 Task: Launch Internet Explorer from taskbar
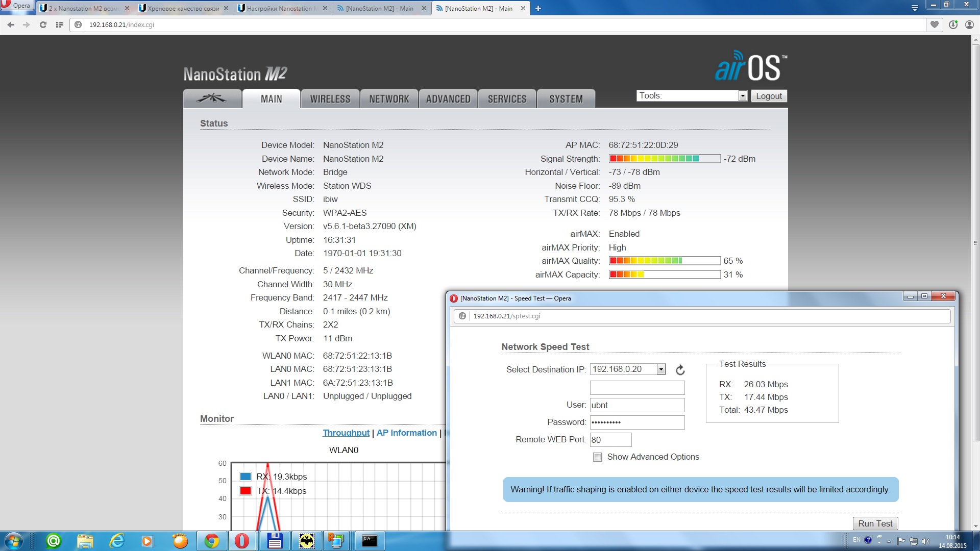tap(116, 541)
